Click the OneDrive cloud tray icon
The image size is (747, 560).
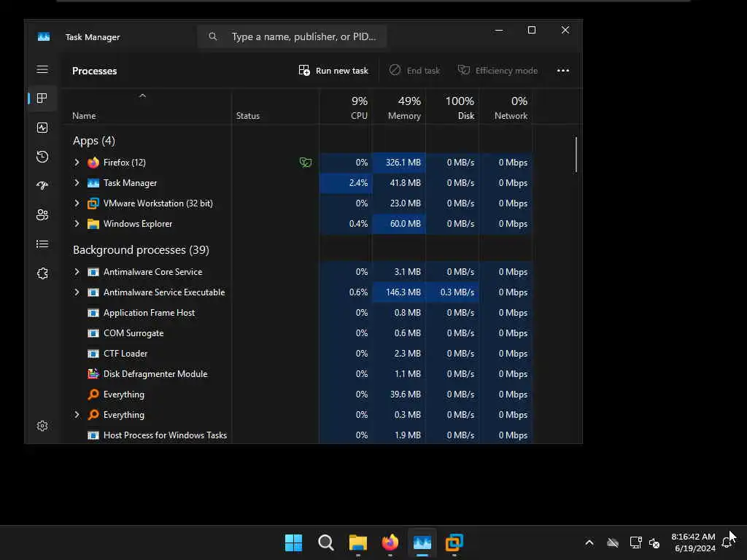[613, 542]
